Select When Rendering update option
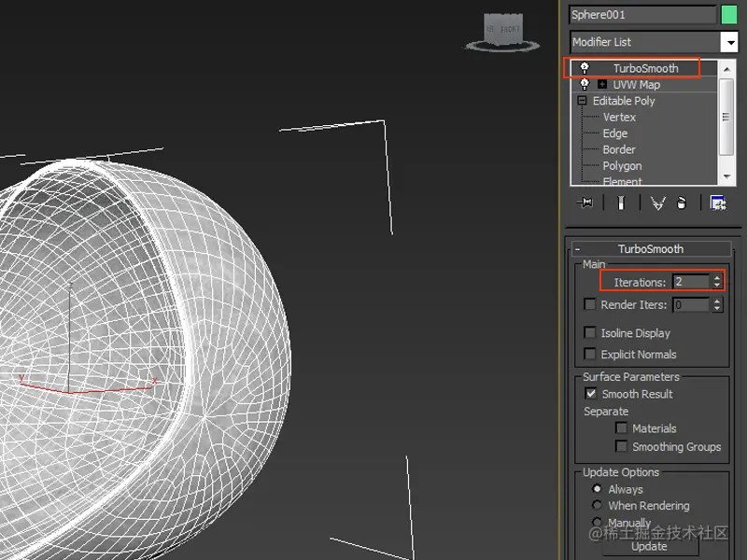Screen dimensions: 747x560 point(597,505)
